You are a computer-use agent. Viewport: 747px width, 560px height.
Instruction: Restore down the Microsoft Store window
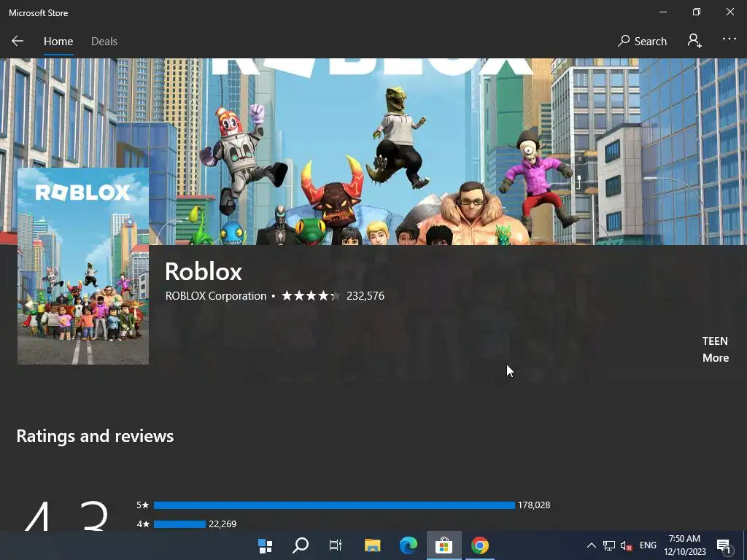697,12
